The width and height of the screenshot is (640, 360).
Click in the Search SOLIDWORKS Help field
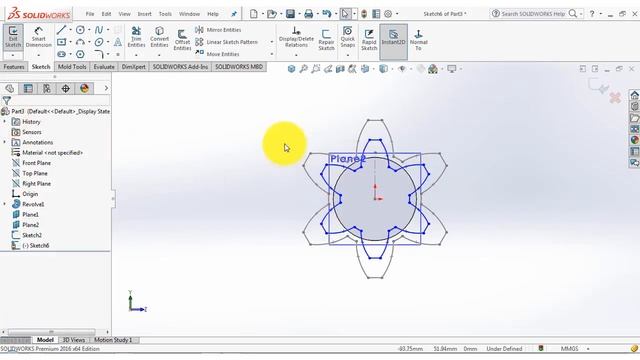click(533, 14)
